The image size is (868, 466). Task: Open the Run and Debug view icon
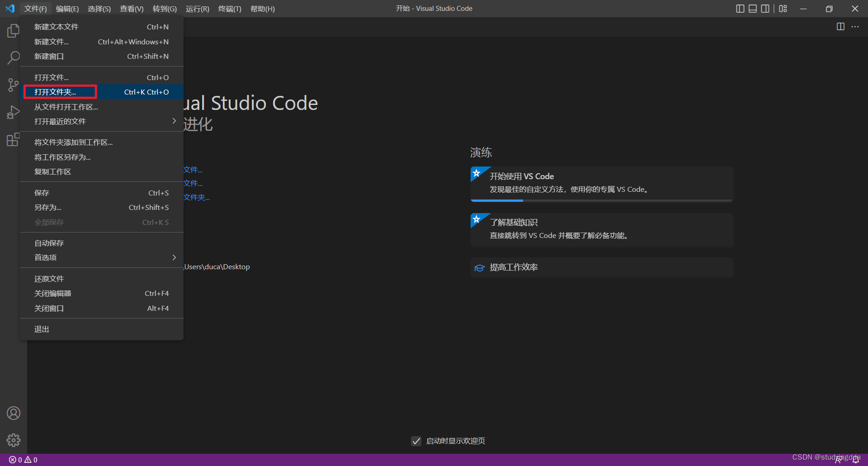[14, 112]
